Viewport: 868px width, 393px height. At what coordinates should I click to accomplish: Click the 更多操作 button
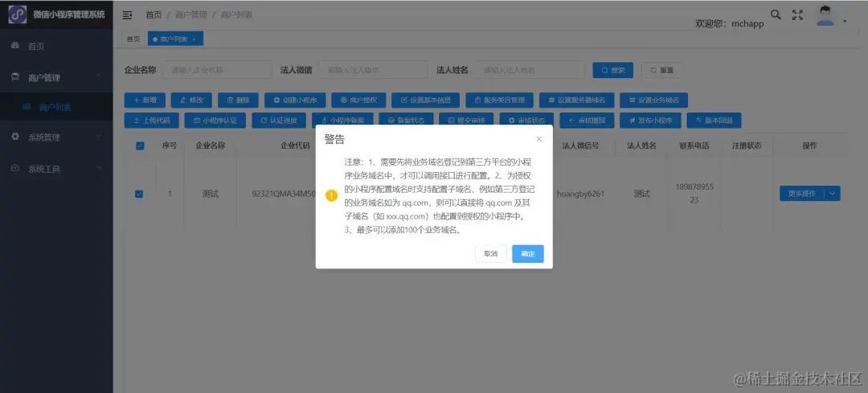pyautogui.click(x=802, y=194)
